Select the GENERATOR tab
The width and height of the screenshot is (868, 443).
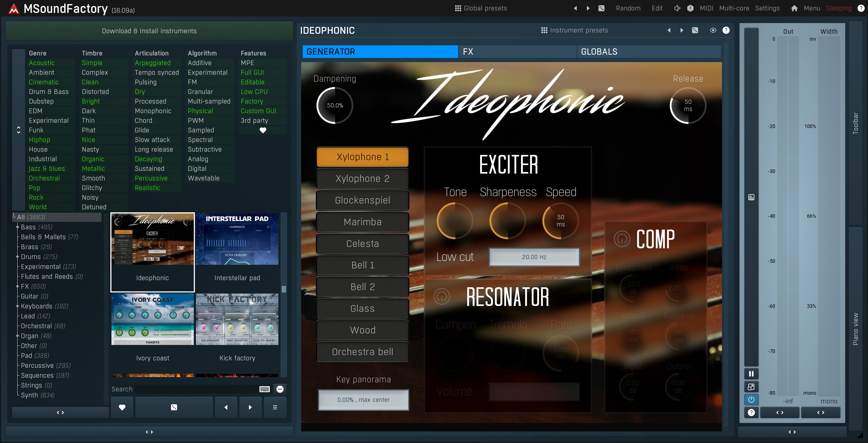pyautogui.click(x=380, y=52)
